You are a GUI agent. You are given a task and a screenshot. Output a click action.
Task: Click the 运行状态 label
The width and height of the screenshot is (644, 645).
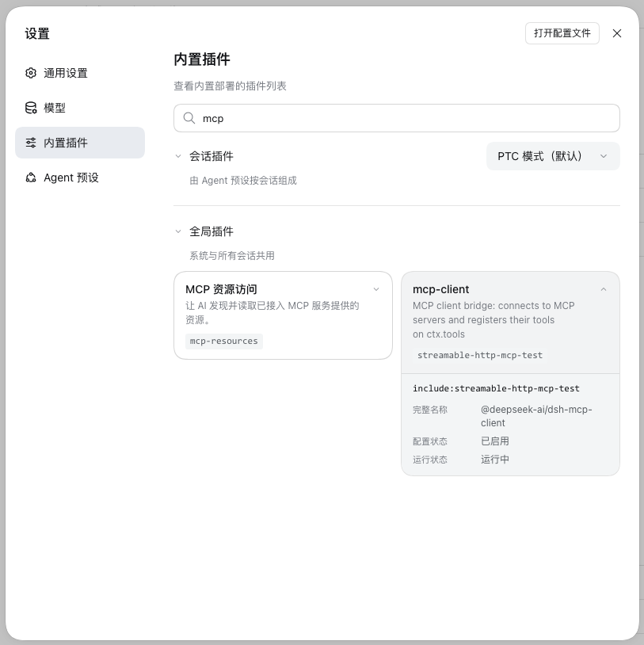[430, 460]
